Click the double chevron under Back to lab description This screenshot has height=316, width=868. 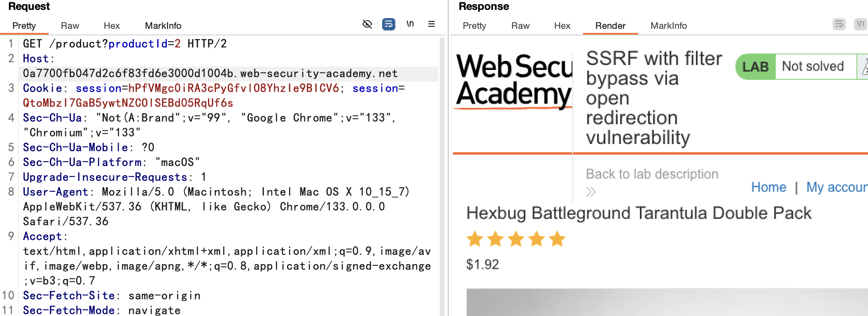(x=591, y=192)
